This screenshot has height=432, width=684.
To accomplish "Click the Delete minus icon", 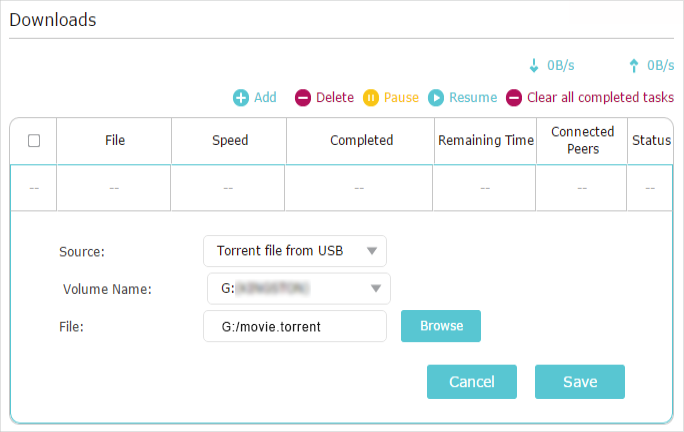I will 303,98.
